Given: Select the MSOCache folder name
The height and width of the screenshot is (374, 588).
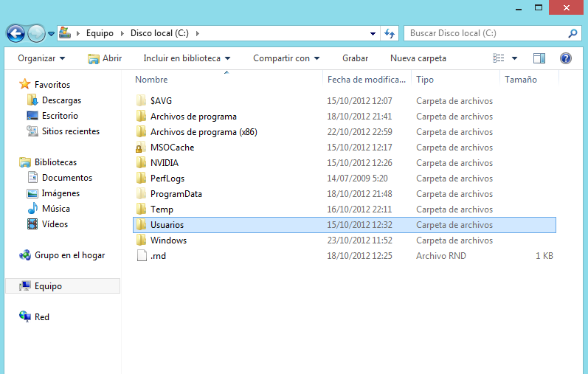Looking at the screenshot, I should point(172,148).
